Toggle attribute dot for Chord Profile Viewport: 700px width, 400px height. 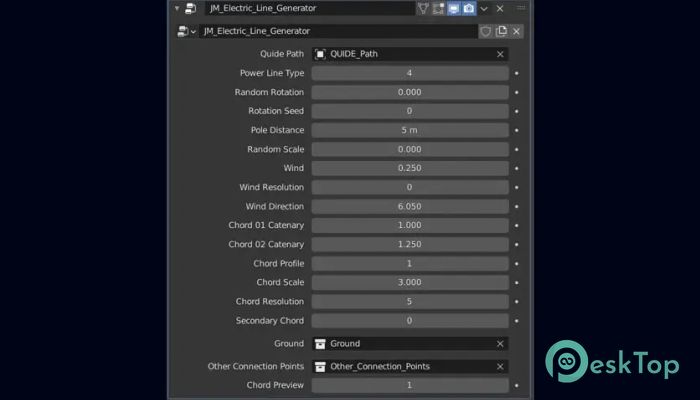[x=517, y=264]
